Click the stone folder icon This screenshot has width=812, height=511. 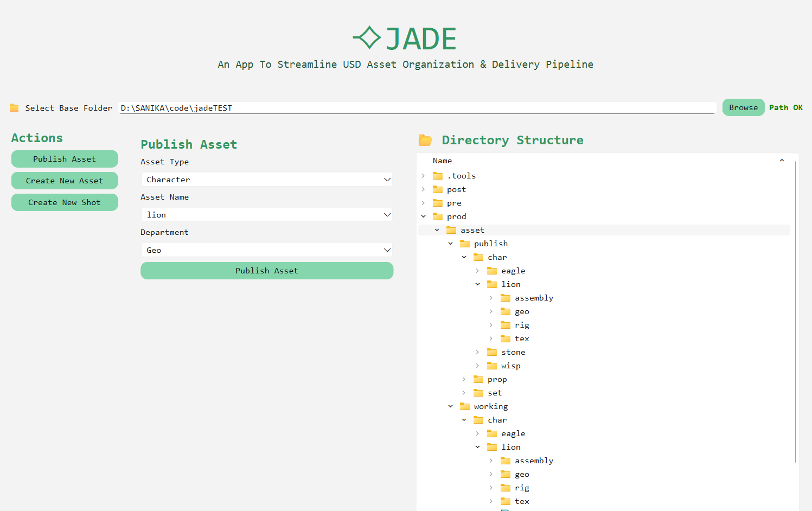(492, 352)
